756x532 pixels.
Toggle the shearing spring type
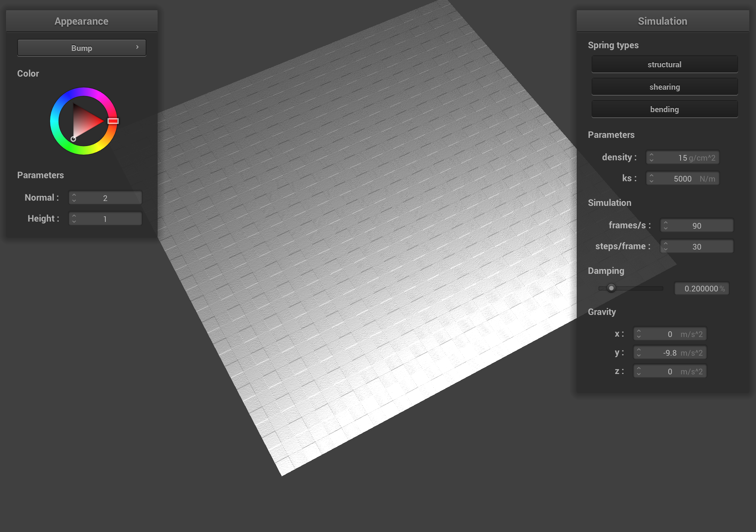click(664, 87)
